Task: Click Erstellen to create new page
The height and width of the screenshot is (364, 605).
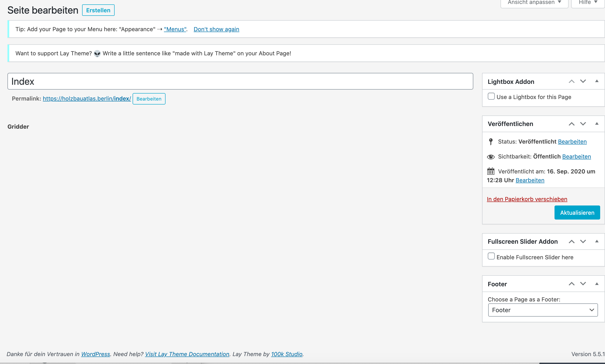Action: click(98, 10)
